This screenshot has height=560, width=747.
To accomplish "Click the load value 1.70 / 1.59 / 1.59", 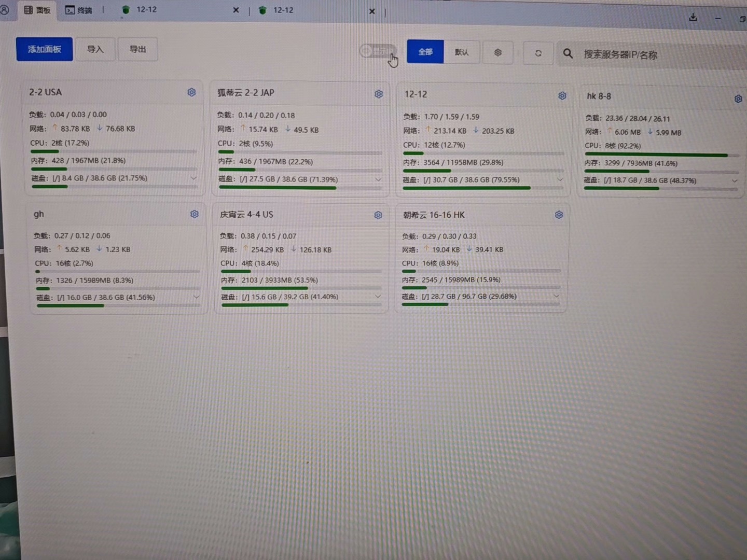I will coord(451,117).
